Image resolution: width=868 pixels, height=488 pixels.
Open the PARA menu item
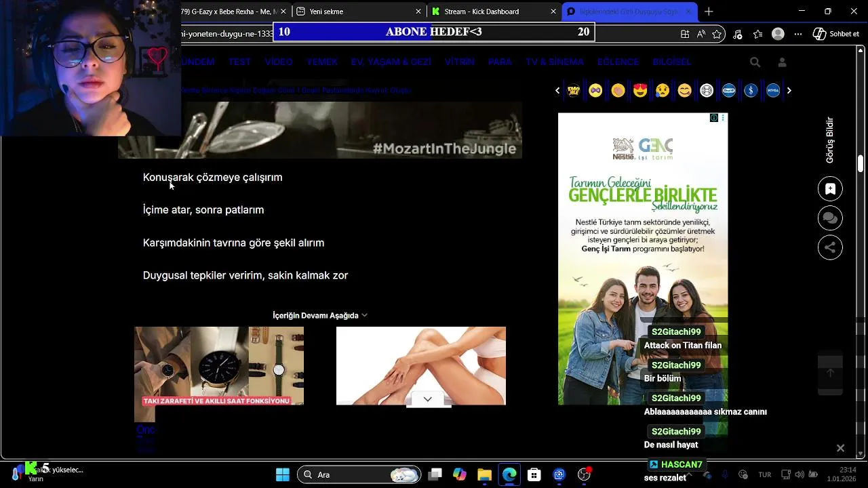500,62
